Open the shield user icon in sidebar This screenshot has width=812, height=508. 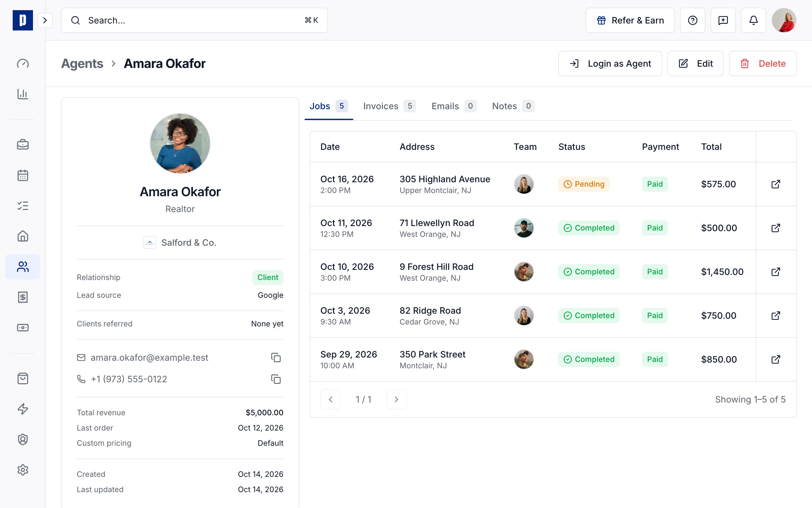[23, 439]
